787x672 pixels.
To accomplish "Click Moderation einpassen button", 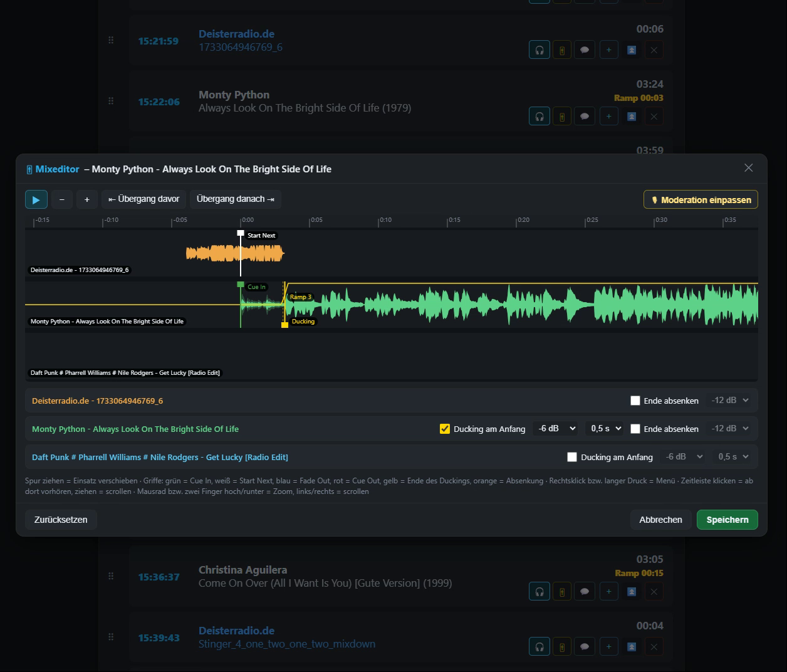I will coord(701,200).
